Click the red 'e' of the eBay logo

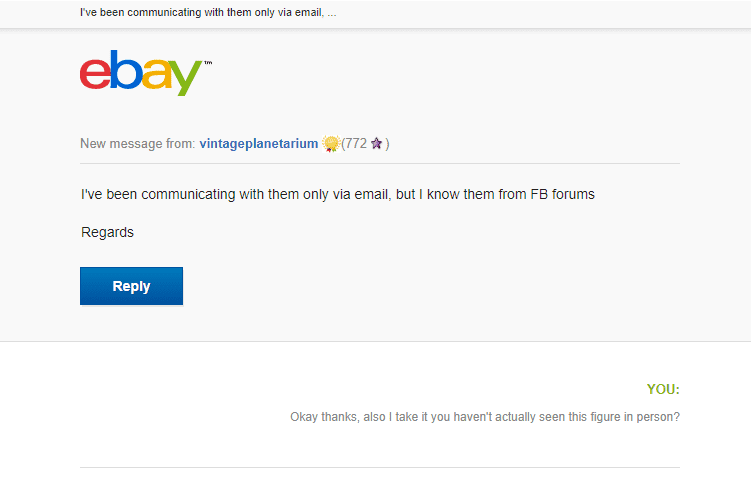pos(95,73)
